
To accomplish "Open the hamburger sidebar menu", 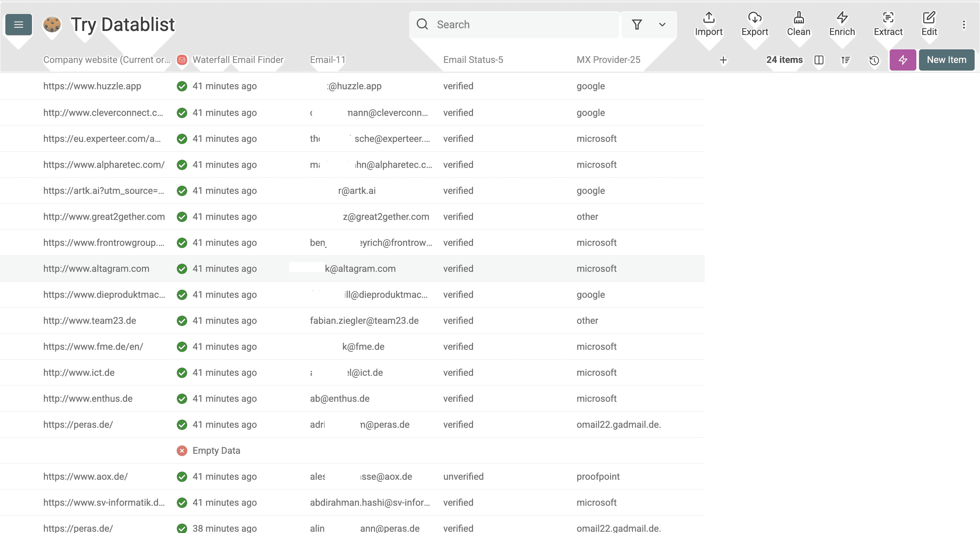I will [19, 25].
